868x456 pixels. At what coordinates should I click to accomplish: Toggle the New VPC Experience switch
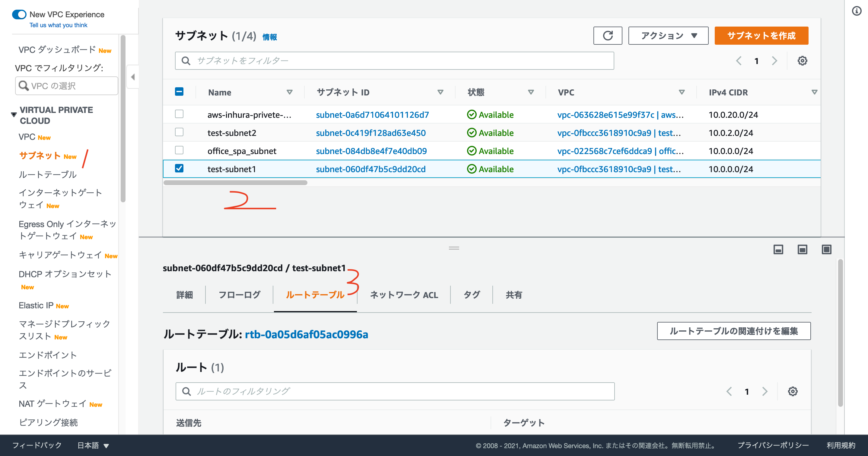click(x=19, y=14)
